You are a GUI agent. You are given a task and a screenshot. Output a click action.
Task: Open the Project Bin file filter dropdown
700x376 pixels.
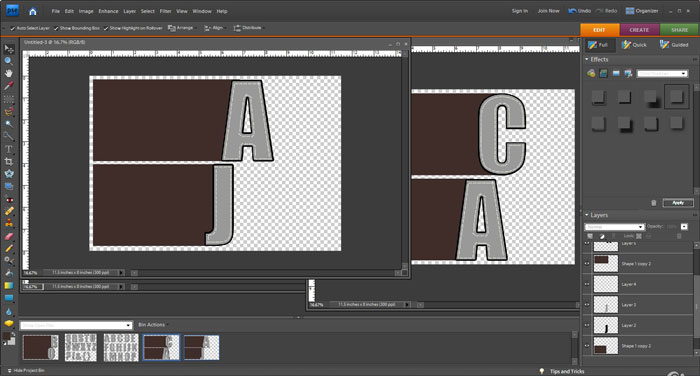click(76, 325)
